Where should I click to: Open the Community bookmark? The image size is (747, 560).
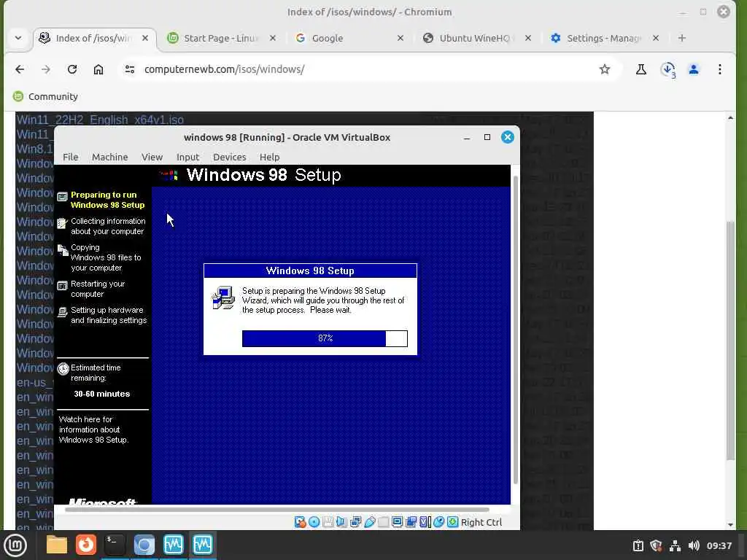tap(45, 96)
